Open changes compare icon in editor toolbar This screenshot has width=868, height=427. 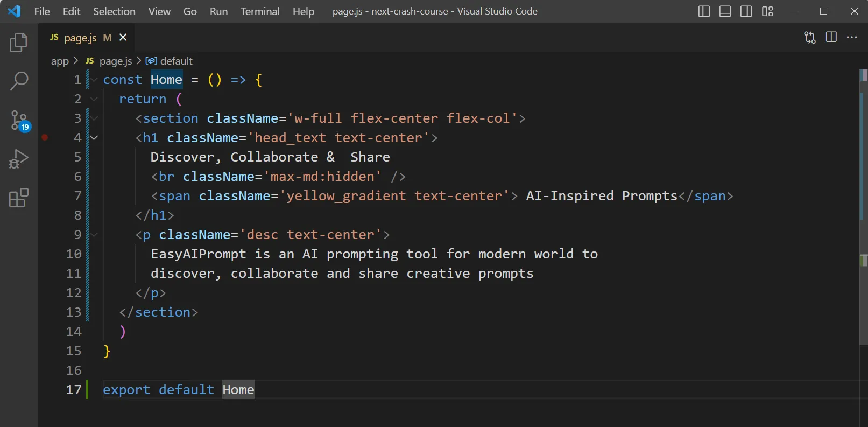[810, 37]
